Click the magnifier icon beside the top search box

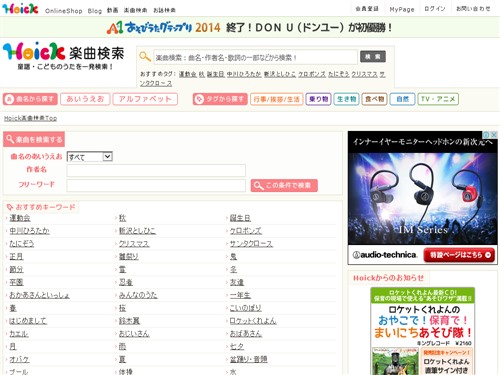coord(145,57)
